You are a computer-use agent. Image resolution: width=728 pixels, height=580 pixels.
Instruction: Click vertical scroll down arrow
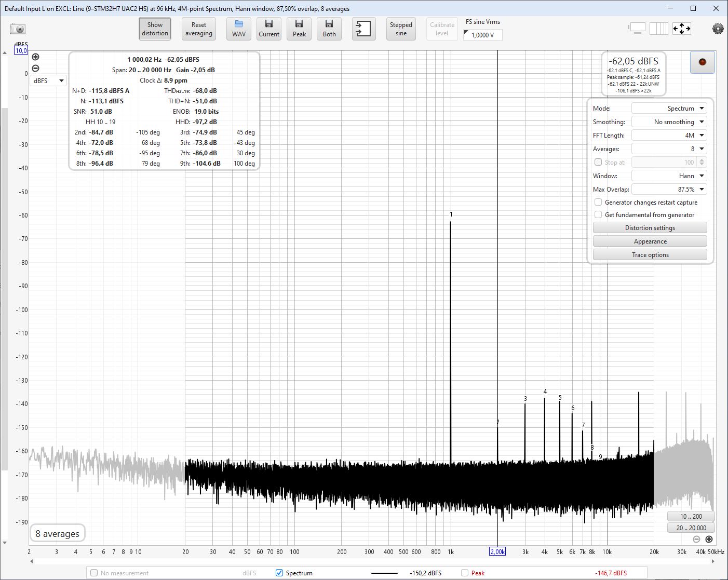[5, 543]
